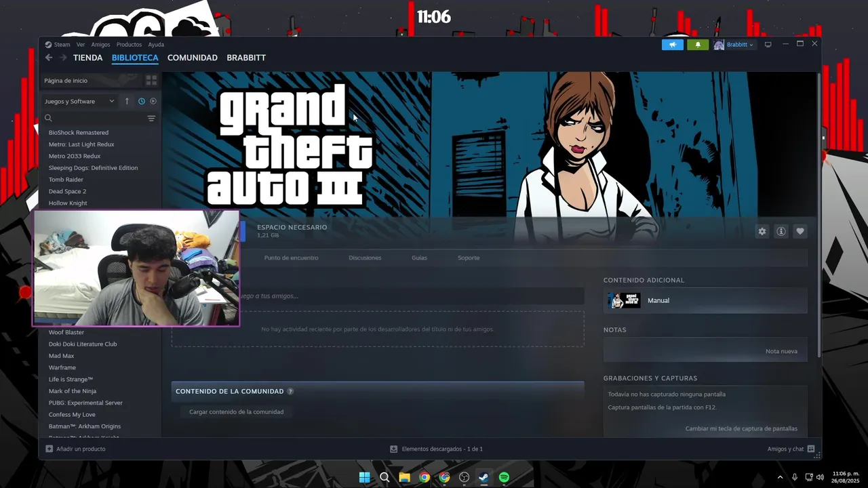Create a Nota nueva

(x=781, y=351)
